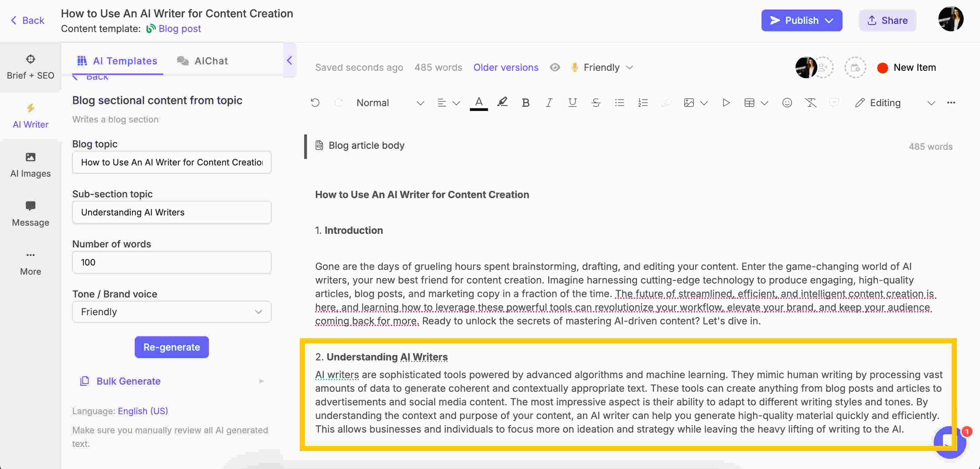Click the assignee avatar in the editor header
The width and height of the screenshot is (980, 469).
pyautogui.click(x=806, y=67)
